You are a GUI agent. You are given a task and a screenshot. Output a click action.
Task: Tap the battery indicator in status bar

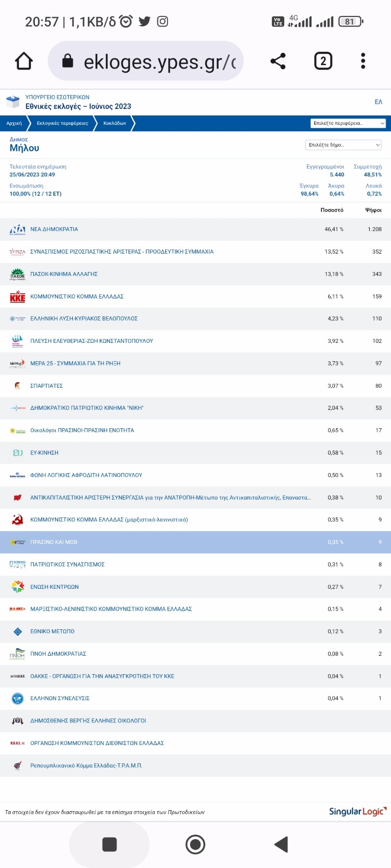pyautogui.click(x=351, y=21)
